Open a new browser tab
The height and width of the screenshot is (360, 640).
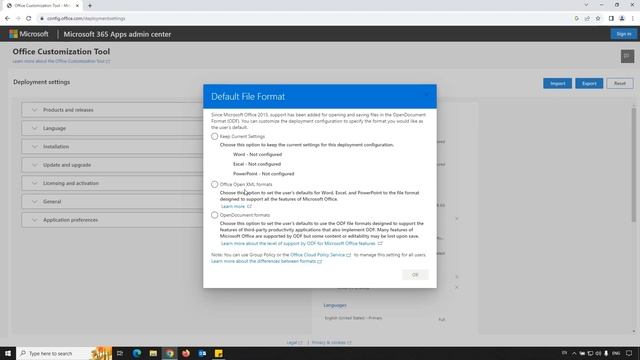point(90,6)
